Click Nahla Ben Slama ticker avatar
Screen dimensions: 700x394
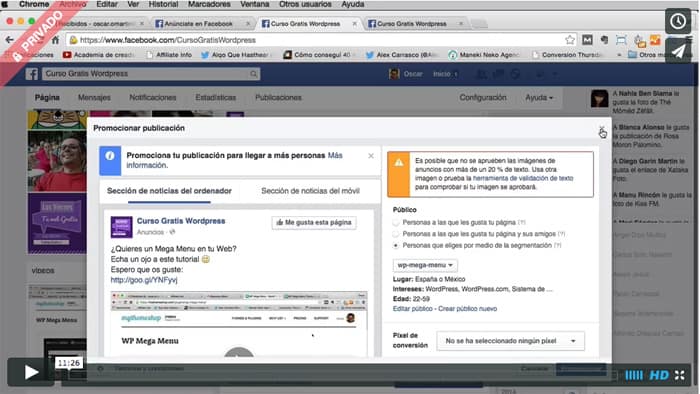coord(599,99)
